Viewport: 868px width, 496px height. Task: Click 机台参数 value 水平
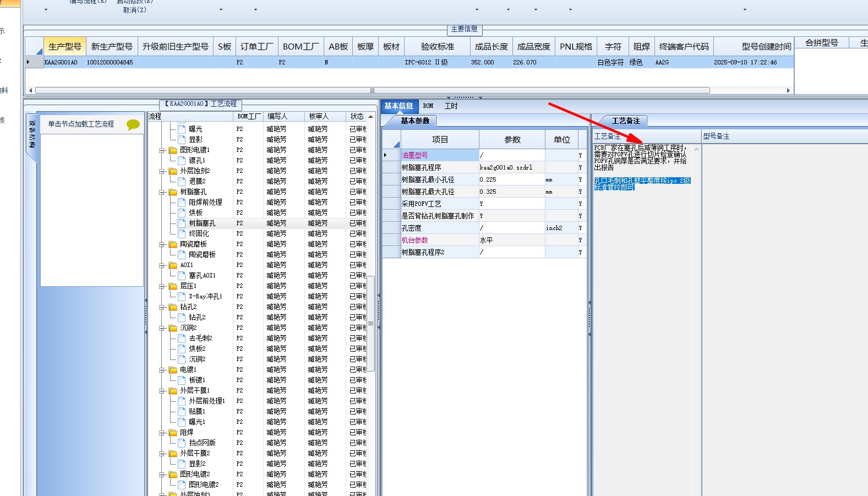pos(512,240)
